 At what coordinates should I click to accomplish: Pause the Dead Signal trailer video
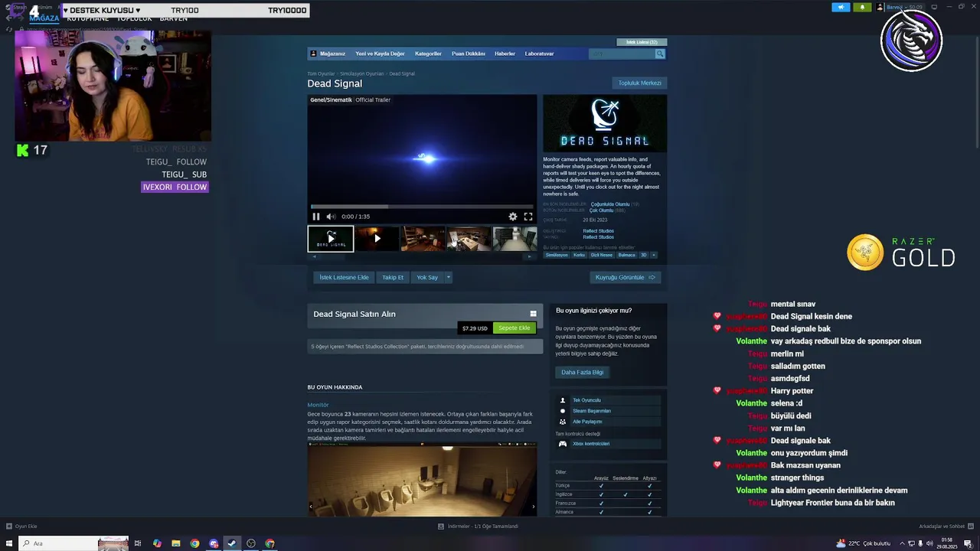point(316,217)
